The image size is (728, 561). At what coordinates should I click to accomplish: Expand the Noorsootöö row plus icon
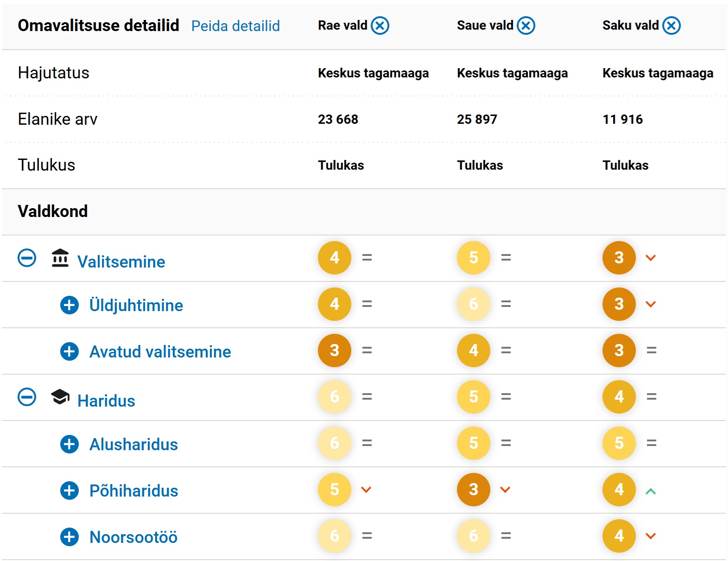[x=70, y=537]
